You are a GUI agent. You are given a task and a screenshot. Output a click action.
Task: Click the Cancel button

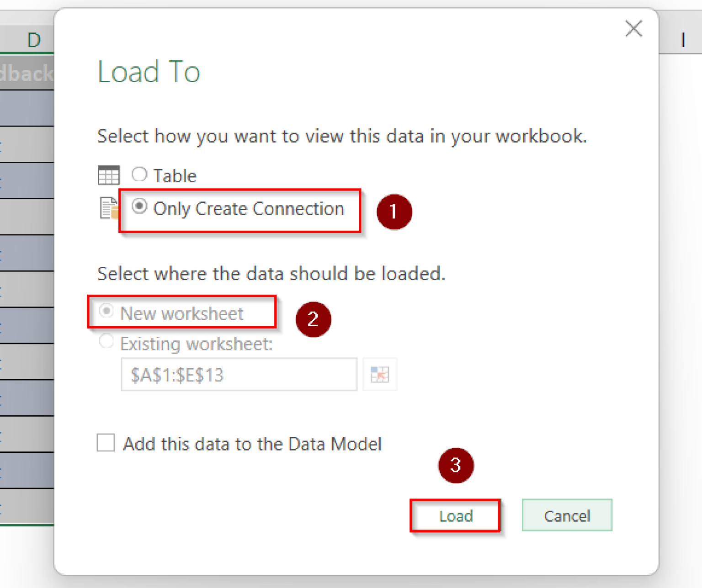[x=567, y=515]
